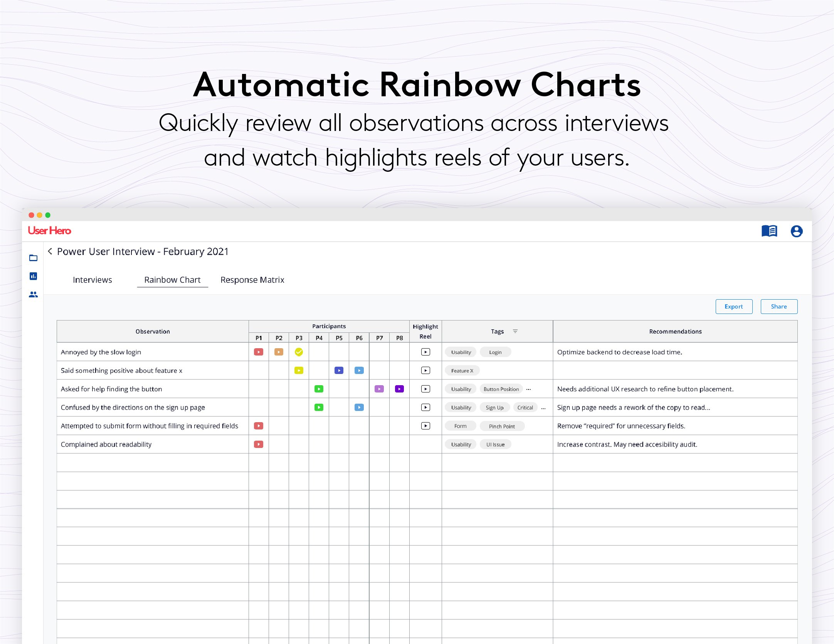The image size is (834, 644).
Task: Switch to the Interviews tab
Action: pos(92,280)
